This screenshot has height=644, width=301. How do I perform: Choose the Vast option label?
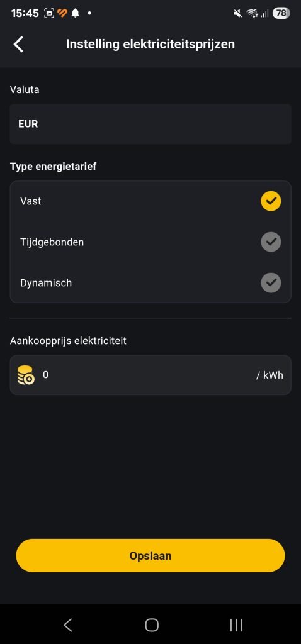pyautogui.click(x=30, y=201)
